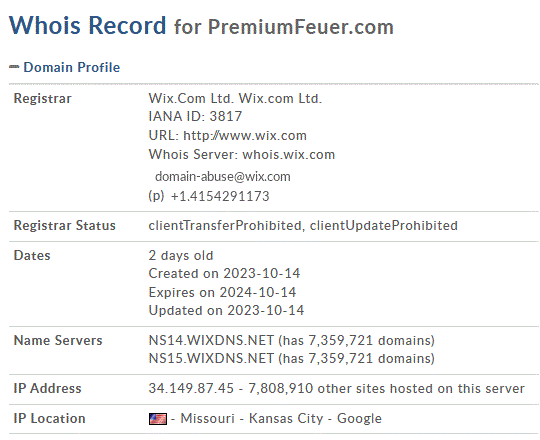This screenshot has width=540, height=440.
Task: Click Missouri - Kansas City - Google location
Action: point(281,419)
